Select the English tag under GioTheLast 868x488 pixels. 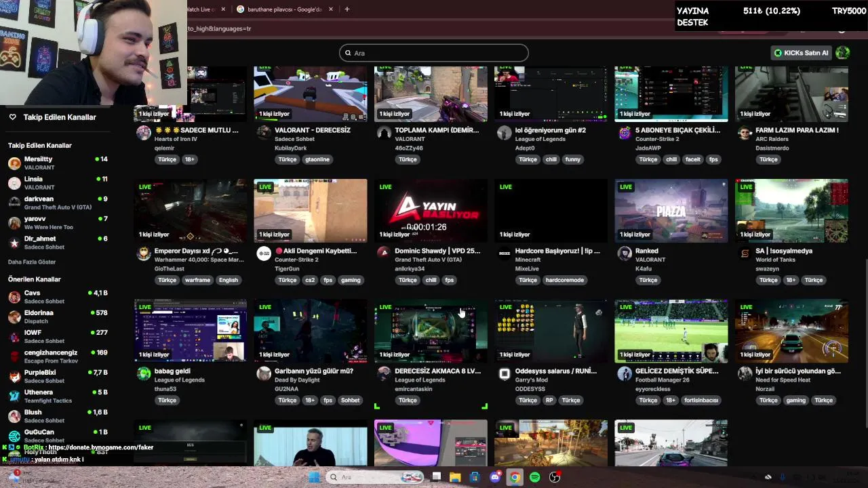click(229, 280)
